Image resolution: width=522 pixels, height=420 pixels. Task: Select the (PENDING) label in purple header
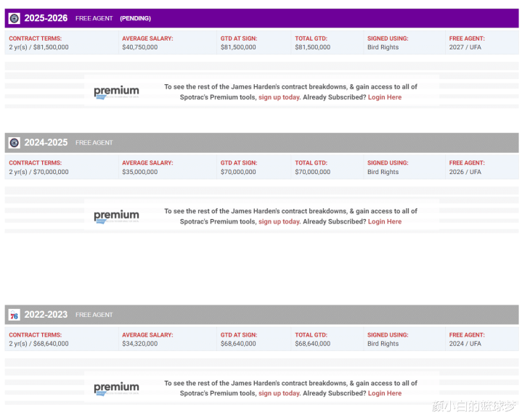pyautogui.click(x=135, y=18)
